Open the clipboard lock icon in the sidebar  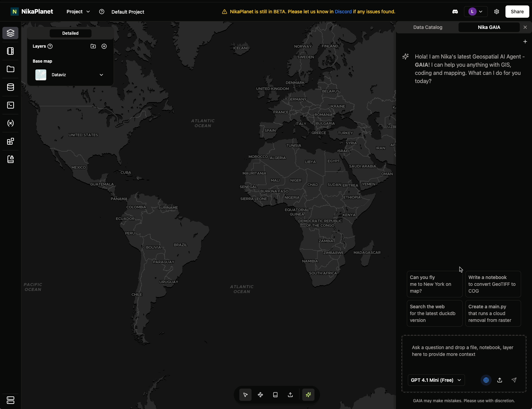tap(11, 159)
